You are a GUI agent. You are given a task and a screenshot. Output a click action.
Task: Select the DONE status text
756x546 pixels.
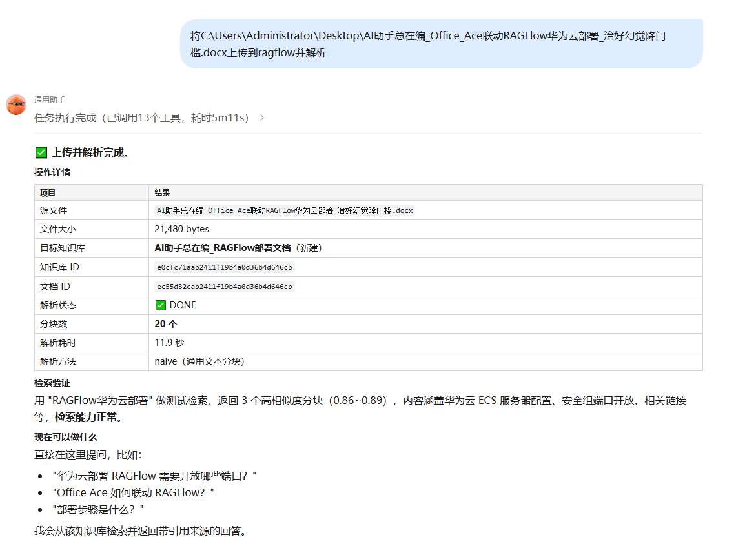tap(183, 305)
